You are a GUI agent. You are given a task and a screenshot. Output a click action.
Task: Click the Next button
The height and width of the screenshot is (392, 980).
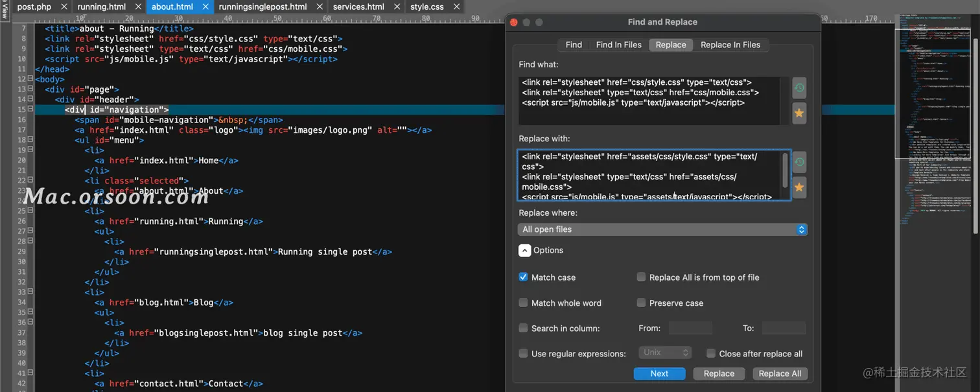[x=659, y=373]
